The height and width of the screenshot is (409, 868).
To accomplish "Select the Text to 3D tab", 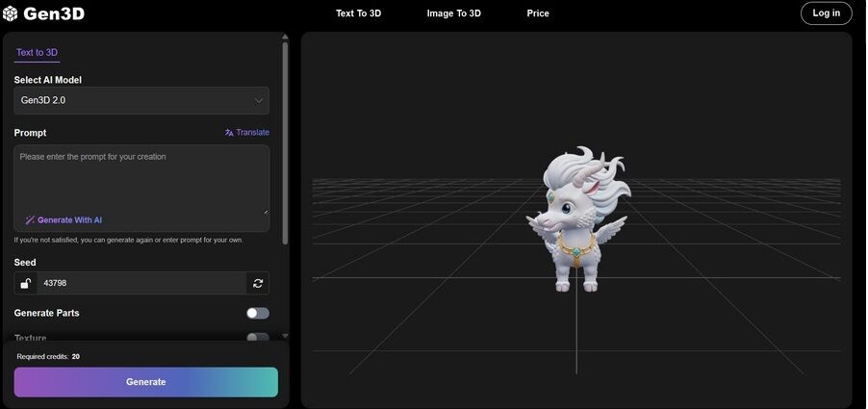I will [38, 52].
